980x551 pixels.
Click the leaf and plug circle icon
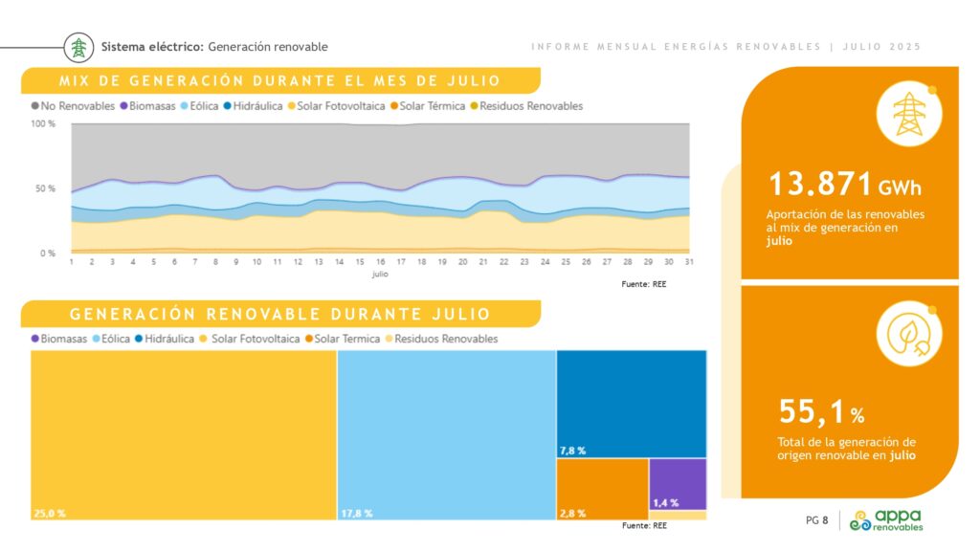pyautogui.click(x=909, y=334)
